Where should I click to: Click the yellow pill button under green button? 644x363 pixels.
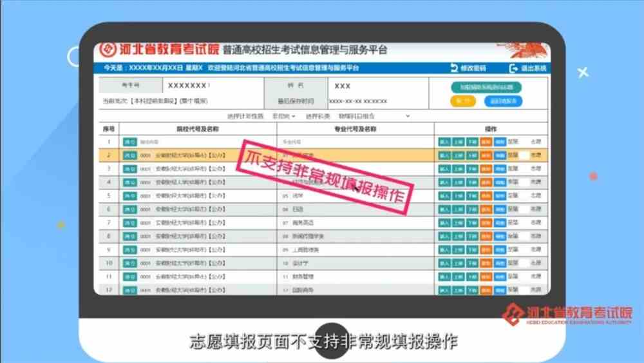(463, 101)
